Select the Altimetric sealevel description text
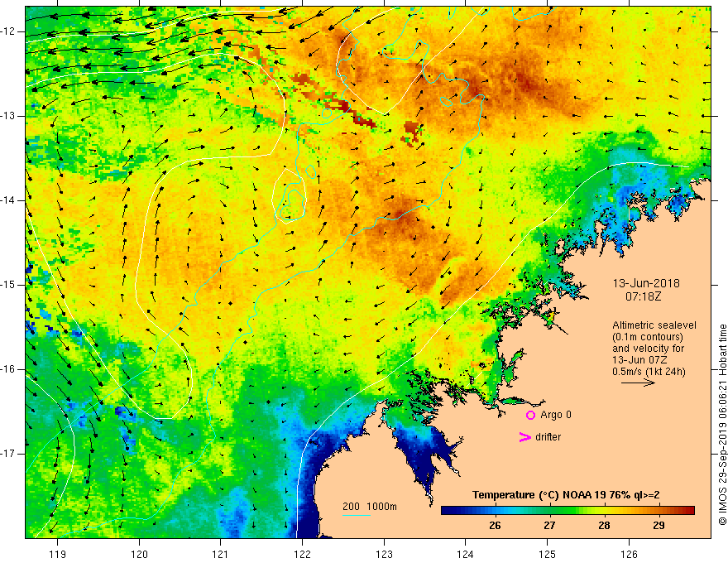The height and width of the screenshot is (563, 728). tap(654, 349)
